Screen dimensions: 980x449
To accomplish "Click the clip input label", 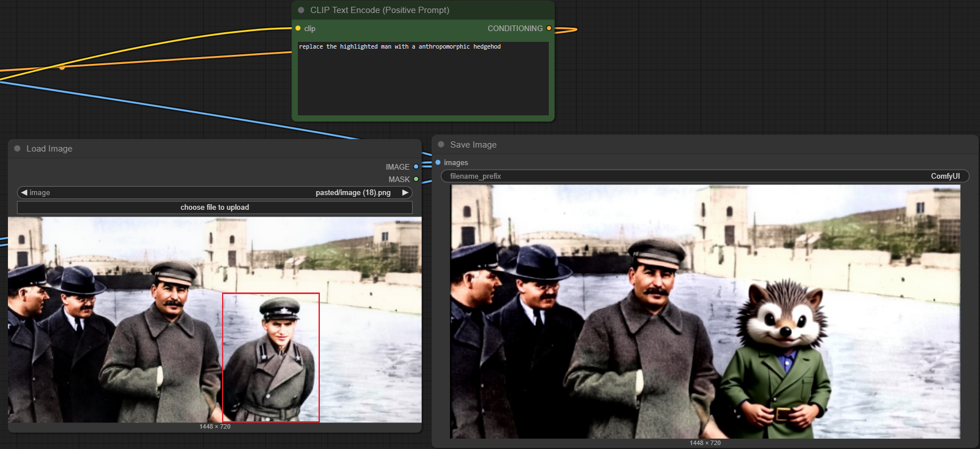I will 310,28.
